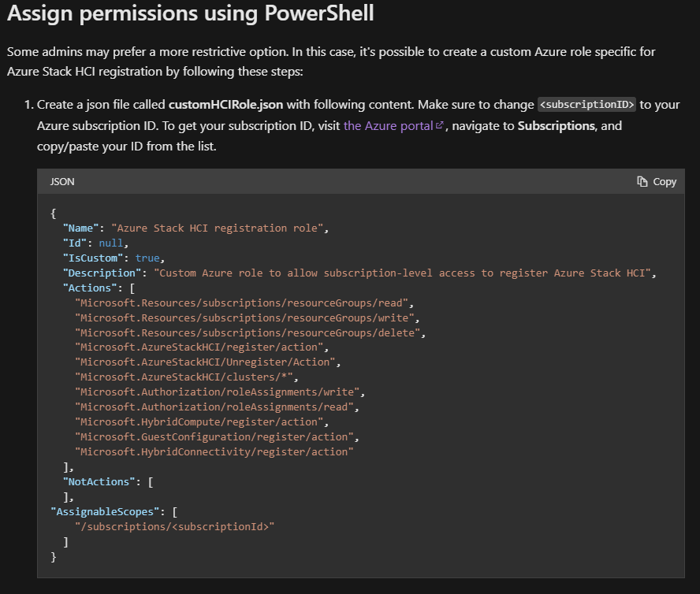The image size is (700, 594).
Task: Click Microsoft.AzureStackHCI/clusters/* line
Action: tap(184, 377)
